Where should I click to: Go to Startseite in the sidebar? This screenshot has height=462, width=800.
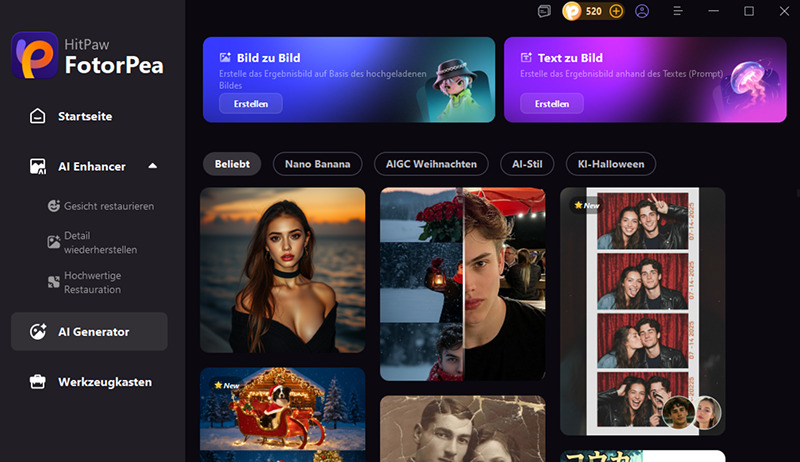tap(85, 116)
